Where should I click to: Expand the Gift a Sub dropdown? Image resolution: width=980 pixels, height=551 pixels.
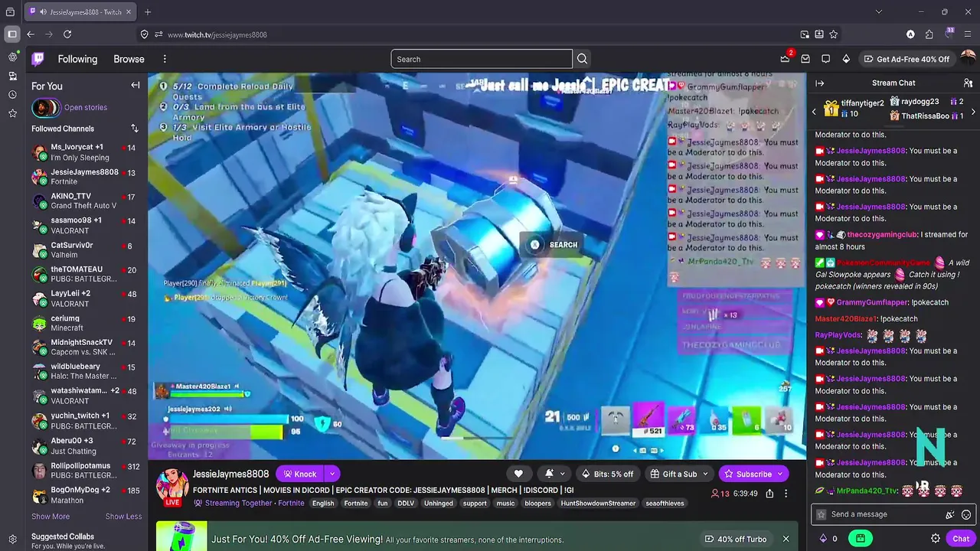coord(705,474)
